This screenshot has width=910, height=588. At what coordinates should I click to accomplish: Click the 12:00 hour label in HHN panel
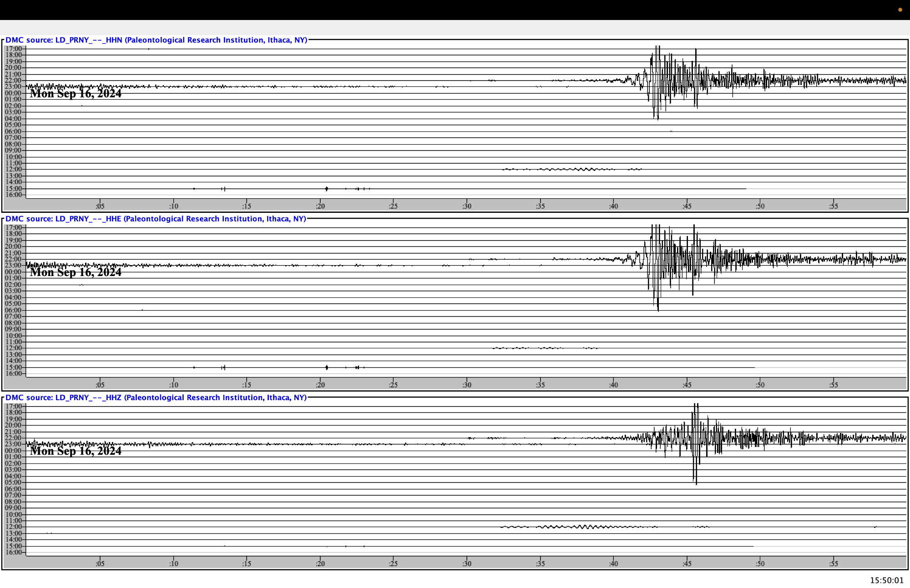(x=13, y=169)
